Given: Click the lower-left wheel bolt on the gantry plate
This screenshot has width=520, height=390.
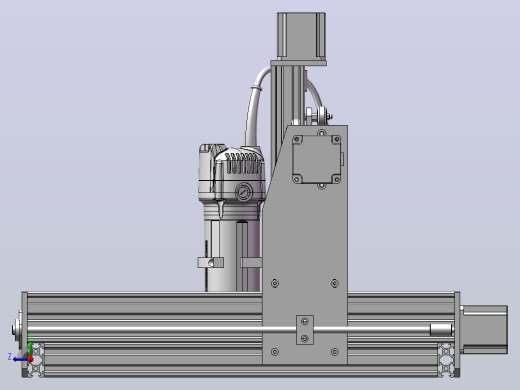Looking at the screenshot, I should (275, 352).
